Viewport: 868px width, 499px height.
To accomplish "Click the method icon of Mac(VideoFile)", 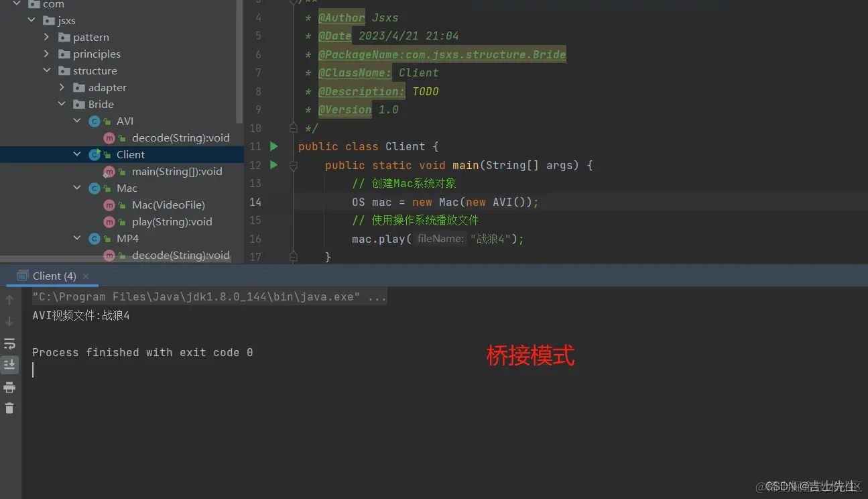I will point(109,205).
